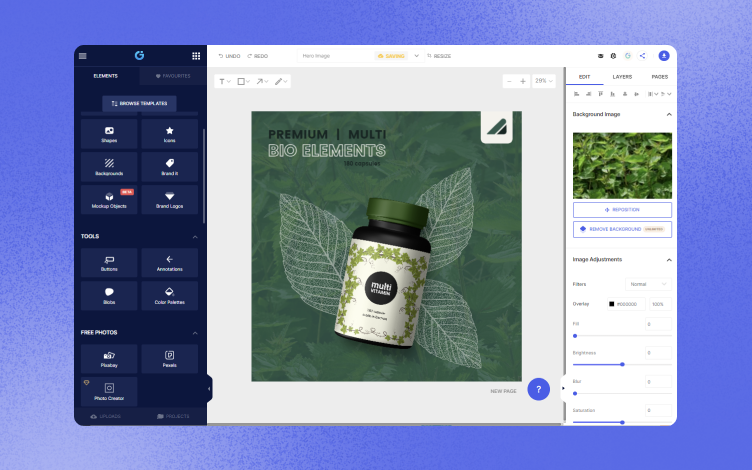
Task: Open the apps grid icon
Action: coord(196,56)
